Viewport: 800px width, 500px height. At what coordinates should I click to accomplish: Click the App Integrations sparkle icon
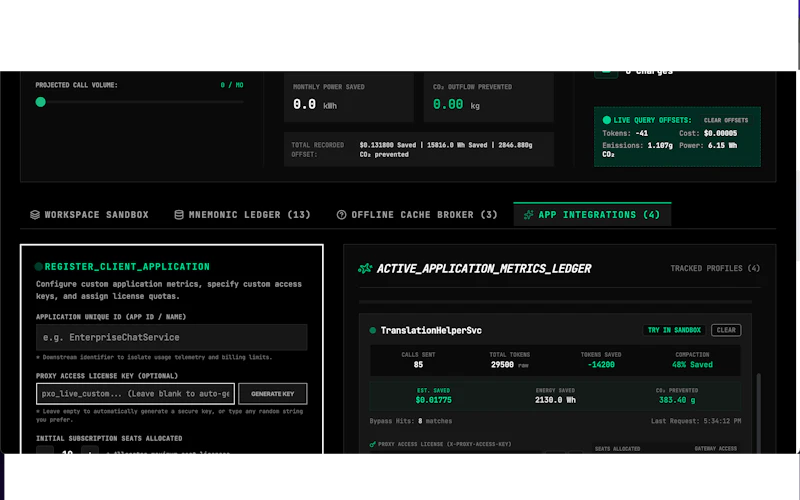(529, 215)
